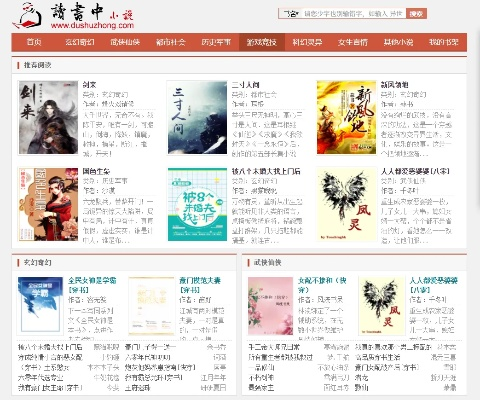Open the 武侠仙侠 nav tab
Viewport: 480px width, 400px height.
point(125,42)
